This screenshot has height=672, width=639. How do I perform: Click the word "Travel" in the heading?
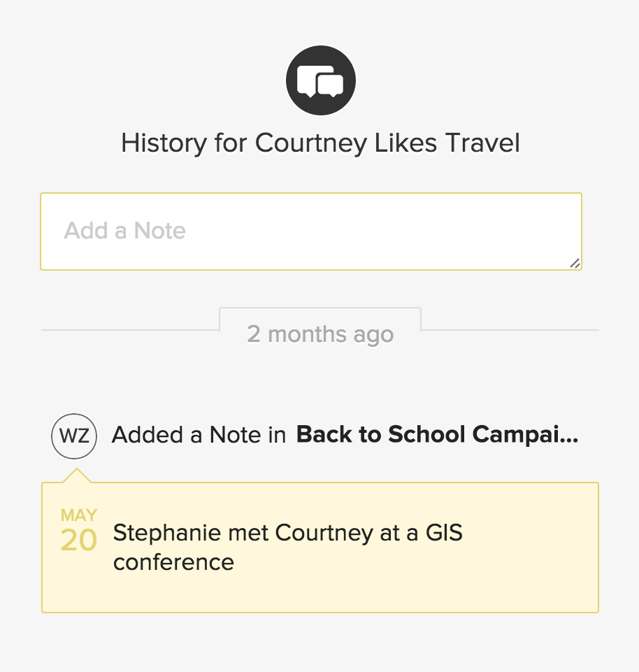(483, 143)
